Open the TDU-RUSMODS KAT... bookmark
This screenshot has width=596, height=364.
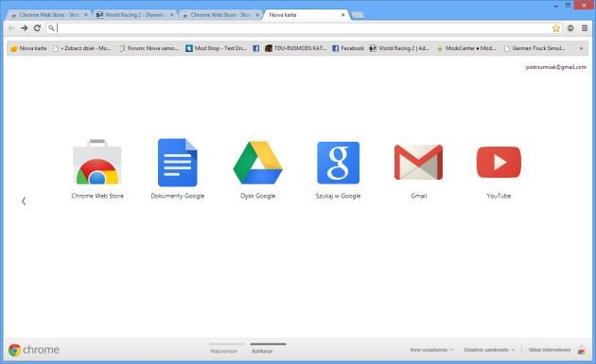[296, 48]
